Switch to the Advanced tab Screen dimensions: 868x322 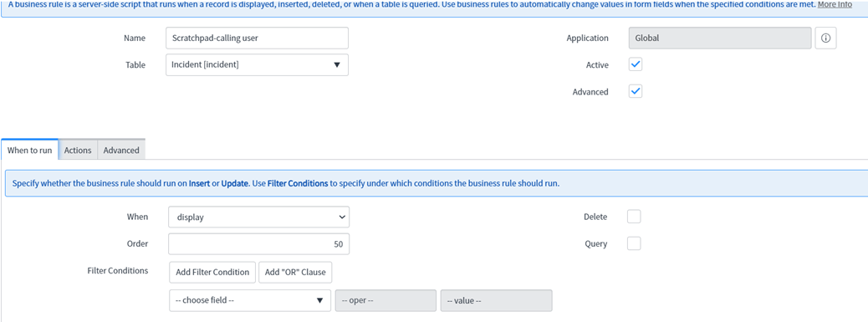click(121, 150)
